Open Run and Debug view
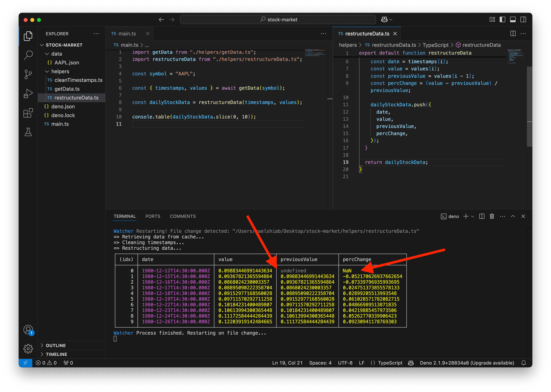Screen dimensions: 551x392 (x=28, y=94)
